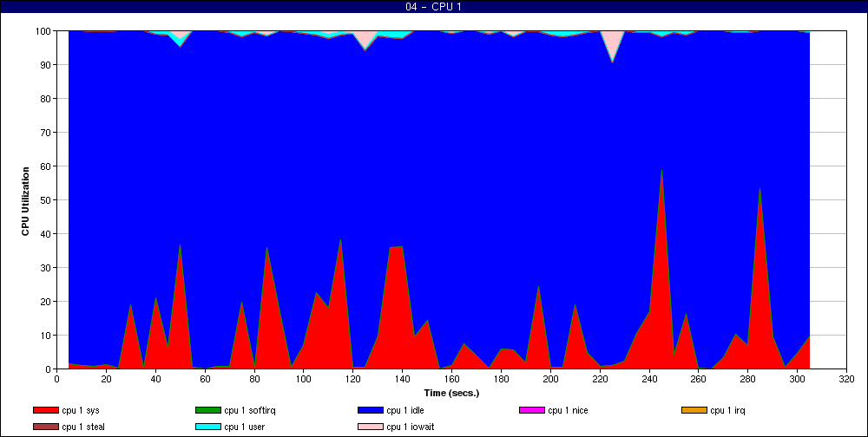Screen dimensions: 868x437
Task: Select the 'cpu 1 irq' legend label
Action: click(728, 410)
